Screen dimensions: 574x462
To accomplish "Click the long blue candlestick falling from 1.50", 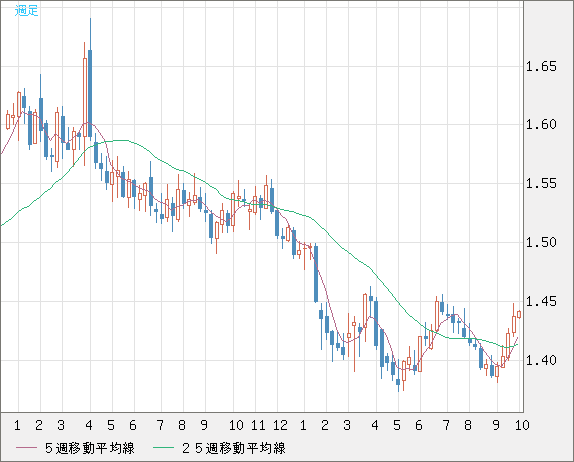I will pyautogui.click(x=316, y=274).
